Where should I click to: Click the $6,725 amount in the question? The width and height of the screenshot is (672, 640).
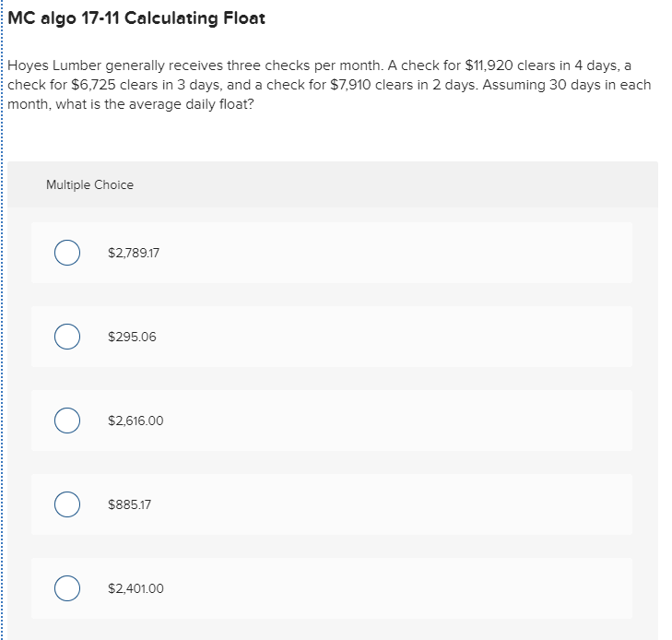point(93,85)
